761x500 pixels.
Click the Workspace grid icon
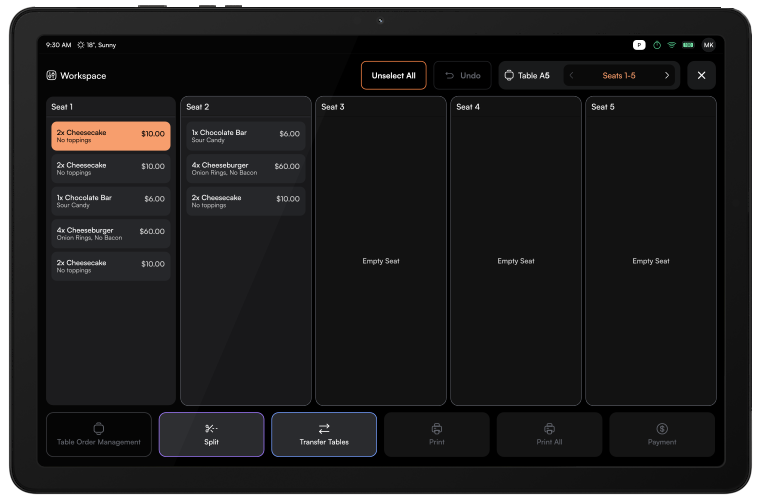[x=51, y=75]
